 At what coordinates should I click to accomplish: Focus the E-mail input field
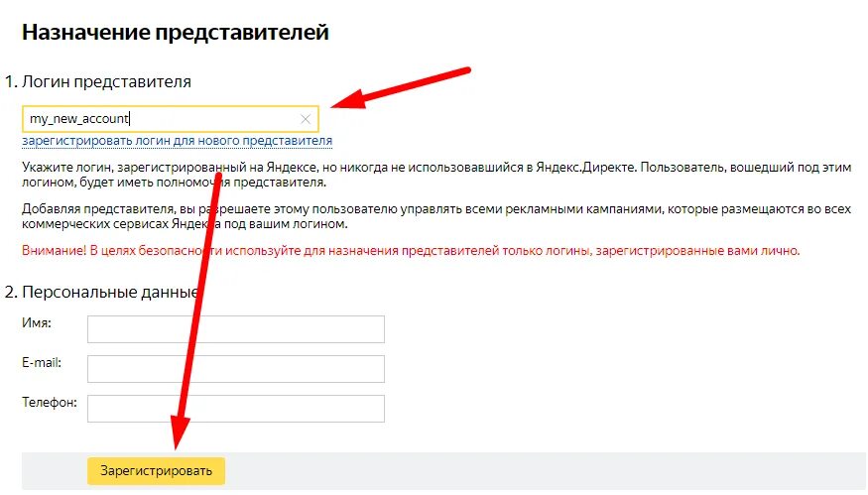click(x=236, y=369)
